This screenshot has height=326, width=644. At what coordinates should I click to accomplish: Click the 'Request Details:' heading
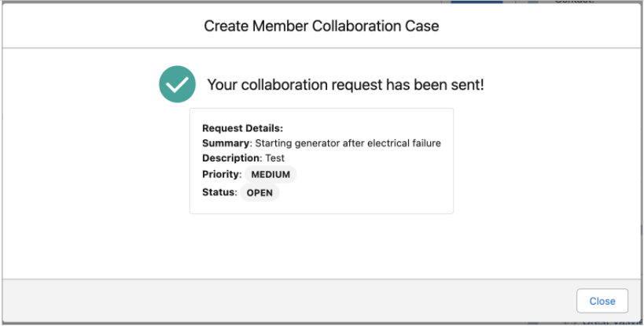point(242,128)
